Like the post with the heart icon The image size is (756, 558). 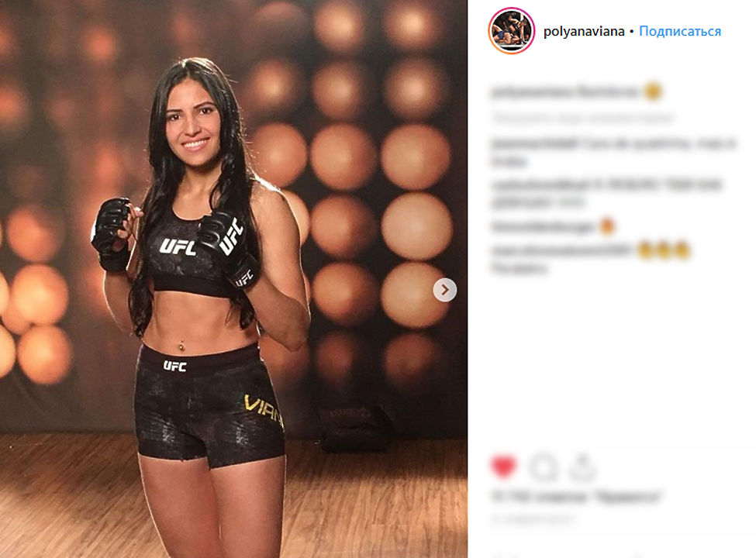(x=503, y=467)
